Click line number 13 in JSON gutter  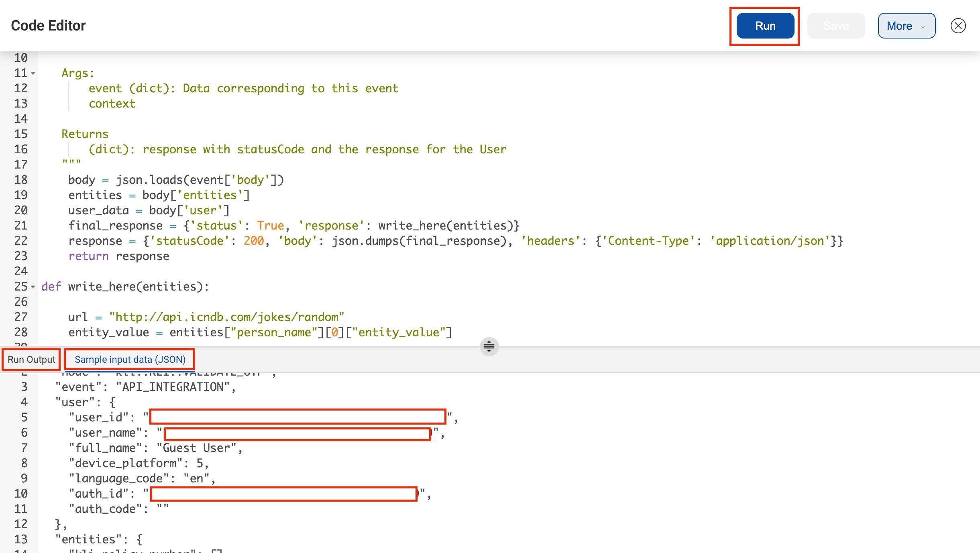tap(21, 539)
